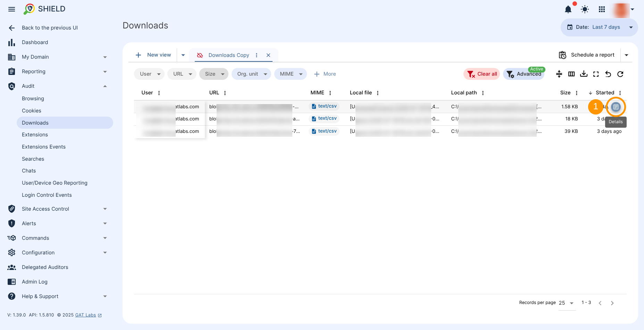Toggle fullscreen table view
The height and width of the screenshot is (330, 644).
[x=596, y=74]
